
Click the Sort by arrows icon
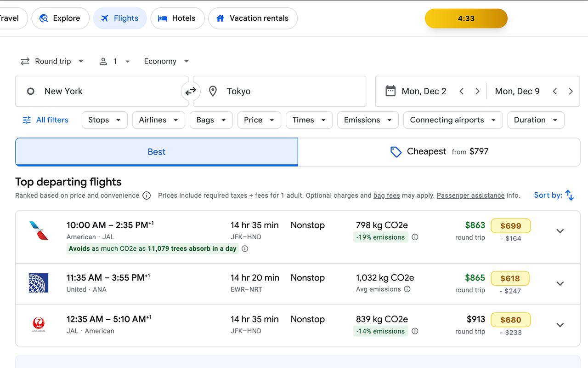(570, 195)
